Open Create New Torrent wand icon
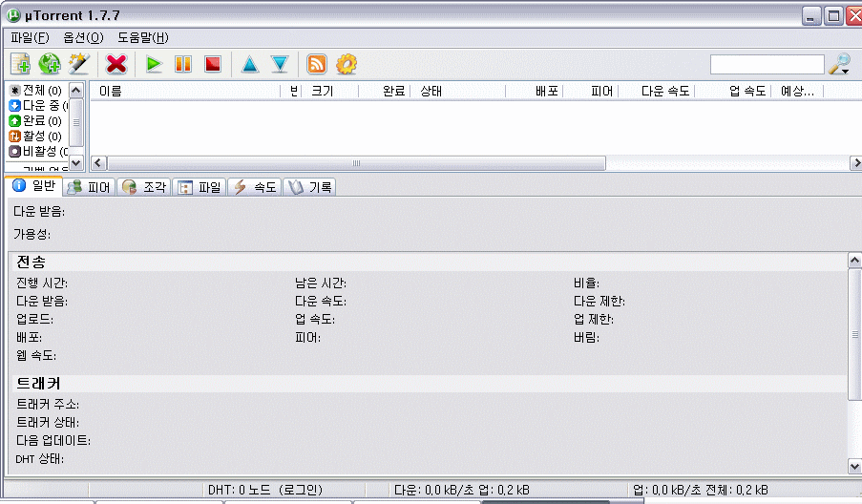Image resolution: width=862 pixels, height=504 pixels. (78, 64)
